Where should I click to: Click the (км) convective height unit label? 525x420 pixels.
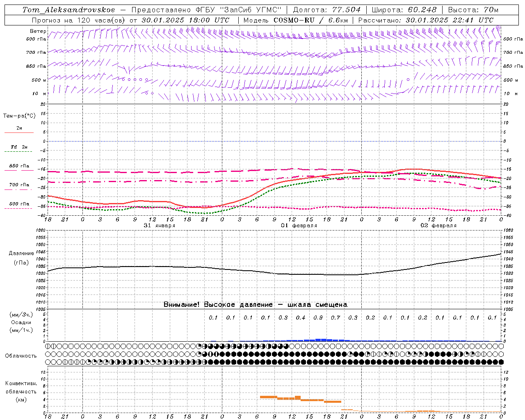[21, 399]
